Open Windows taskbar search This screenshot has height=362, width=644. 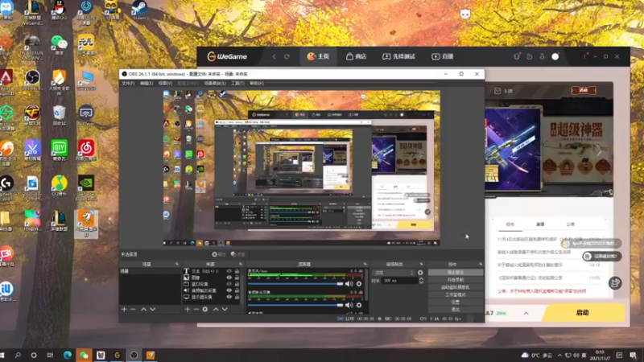click(18, 355)
